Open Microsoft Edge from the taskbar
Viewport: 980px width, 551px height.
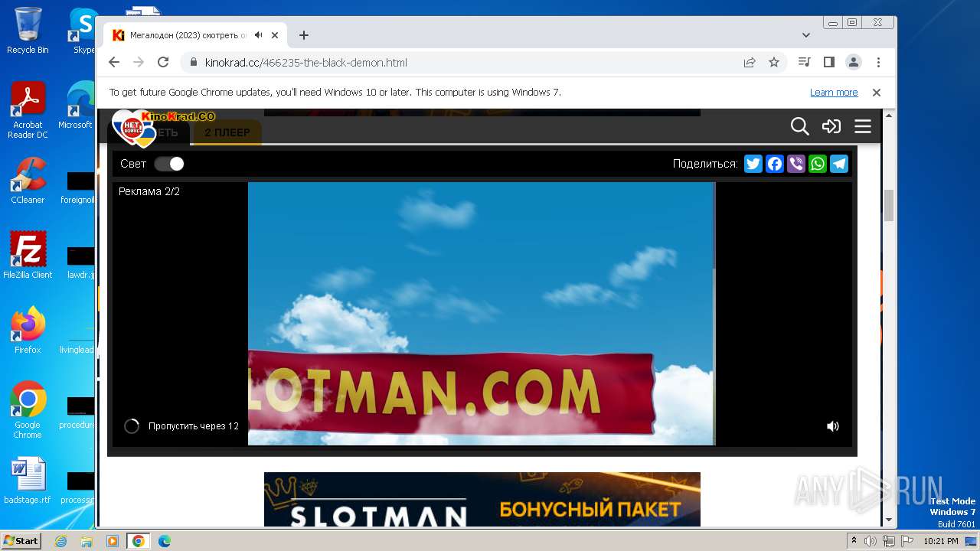[165, 541]
